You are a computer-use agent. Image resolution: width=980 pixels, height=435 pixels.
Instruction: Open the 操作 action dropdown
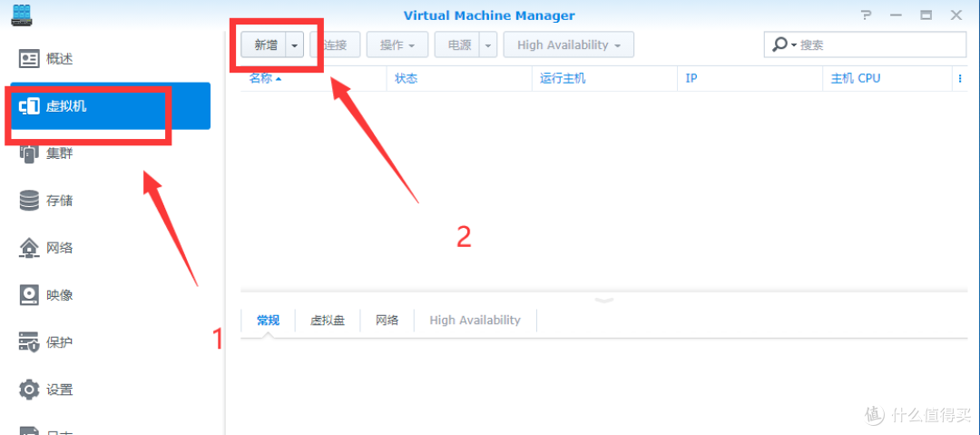(397, 45)
